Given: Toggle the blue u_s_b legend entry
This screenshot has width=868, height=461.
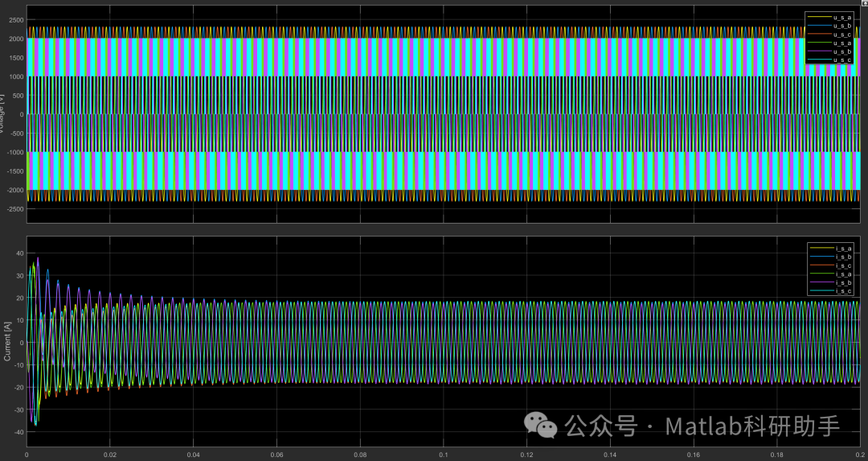Looking at the screenshot, I should (x=829, y=26).
